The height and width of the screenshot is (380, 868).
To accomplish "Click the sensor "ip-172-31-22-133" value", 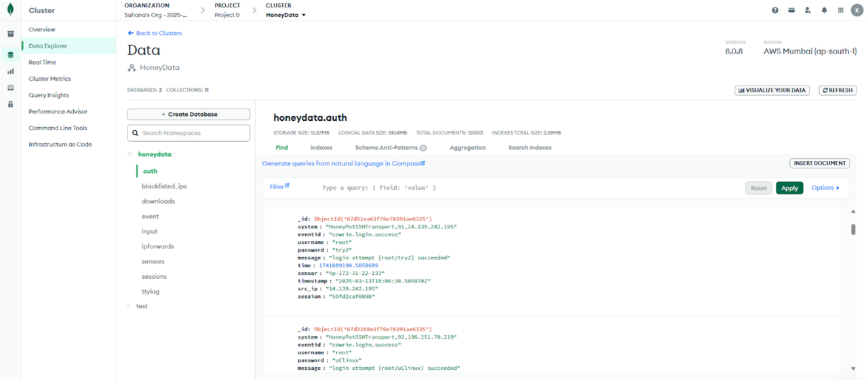I will [x=357, y=273].
